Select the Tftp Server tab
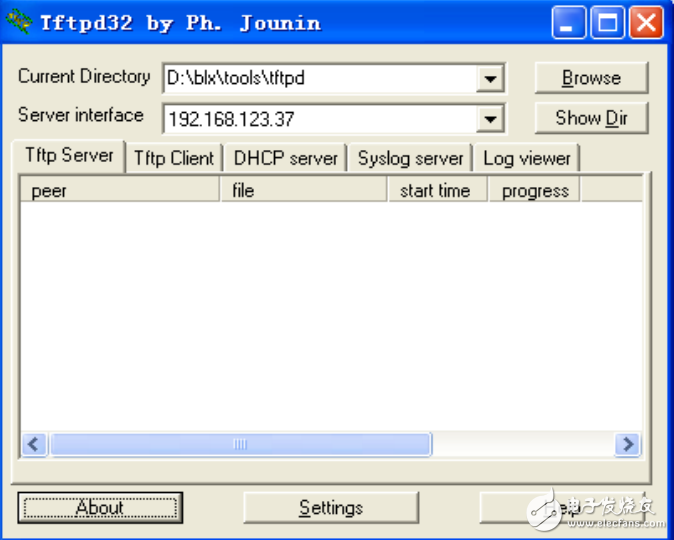The height and width of the screenshot is (540, 674). (68, 156)
